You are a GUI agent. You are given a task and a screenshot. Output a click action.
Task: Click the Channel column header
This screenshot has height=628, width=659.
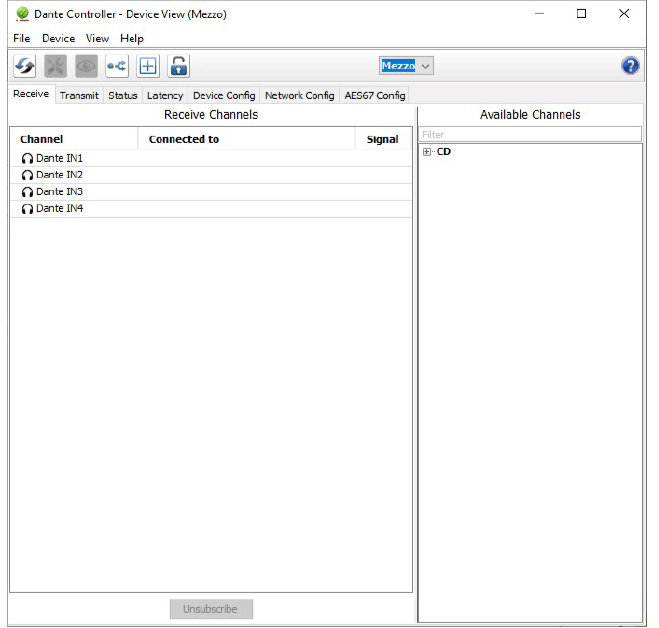coord(74,139)
